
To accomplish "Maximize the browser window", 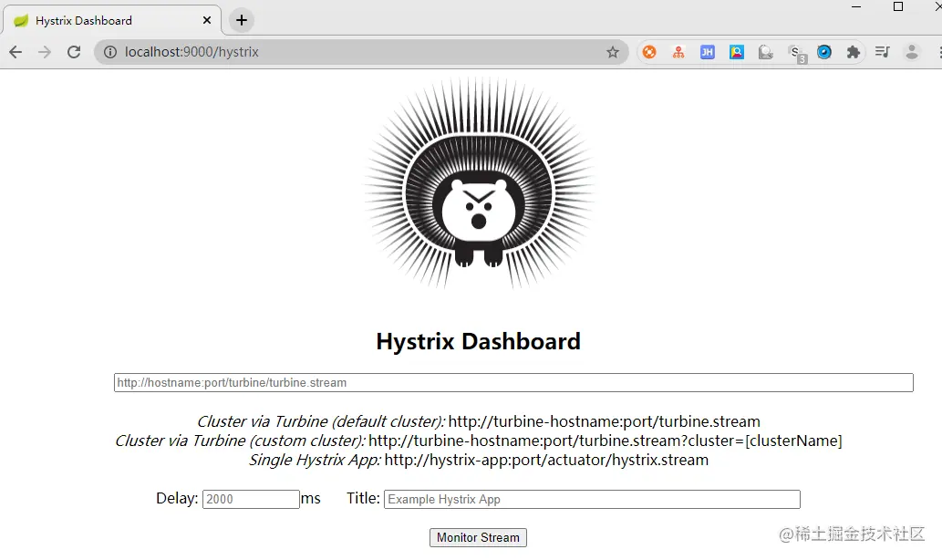I will pyautogui.click(x=898, y=6).
